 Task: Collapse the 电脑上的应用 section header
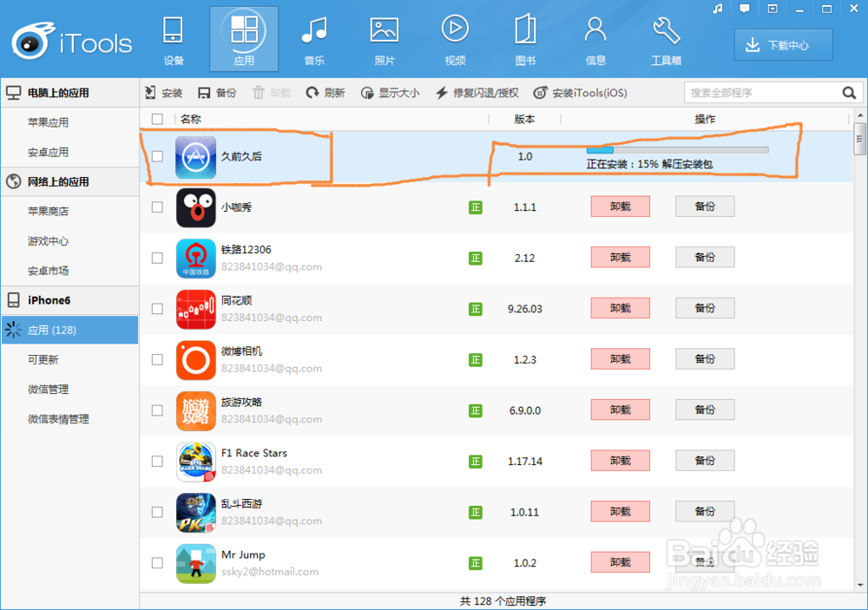point(69,93)
